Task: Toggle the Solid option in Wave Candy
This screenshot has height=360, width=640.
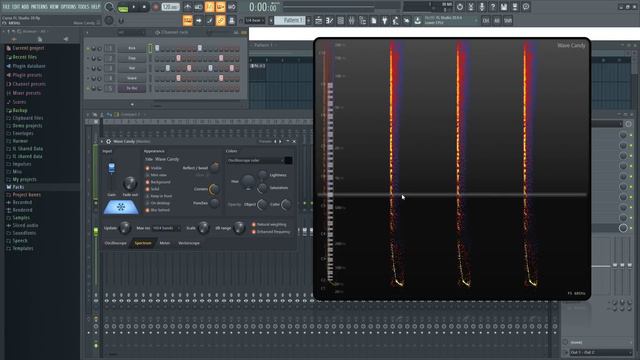Action: (x=153, y=189)
